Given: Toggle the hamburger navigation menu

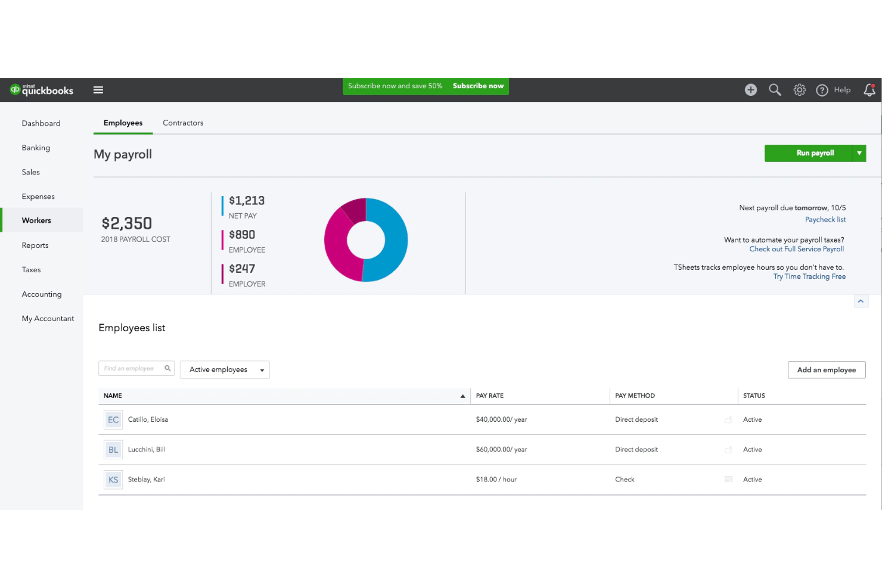Looking at the screenshot, I should click(98, 90).
